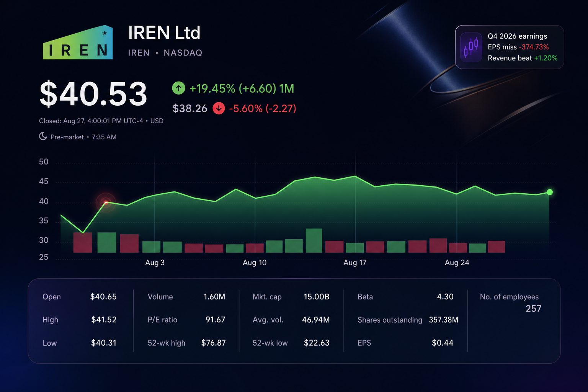Click the IREN Ltd title
The image size is (588, 392).
tap(164, 33)
